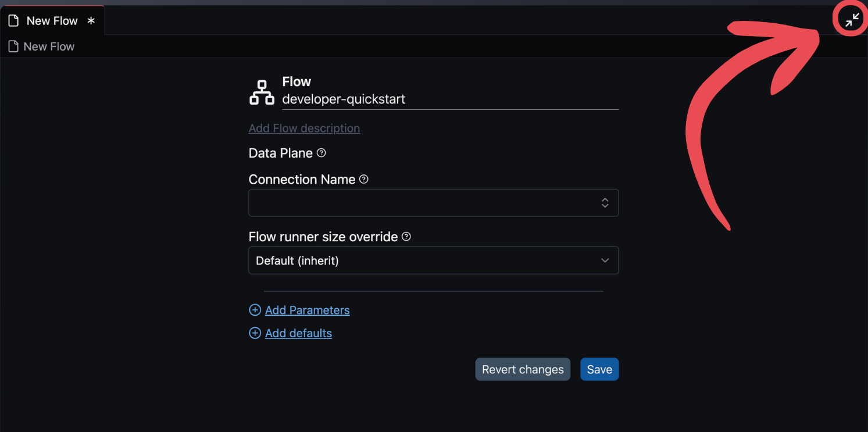Click the New Flow breadcrumb item
This screenshot has width=868, height=432.
point(49,47)
